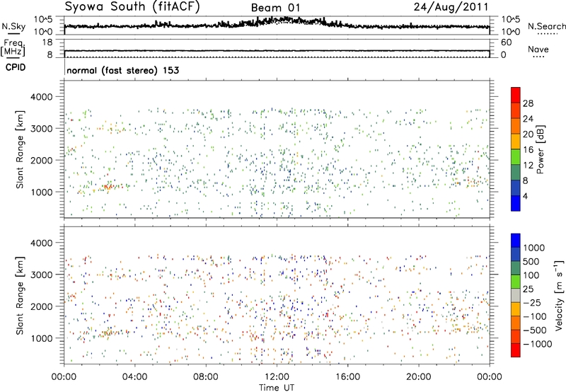
Task: Click the 'N.Search' legend label
Action: (547, 26)
